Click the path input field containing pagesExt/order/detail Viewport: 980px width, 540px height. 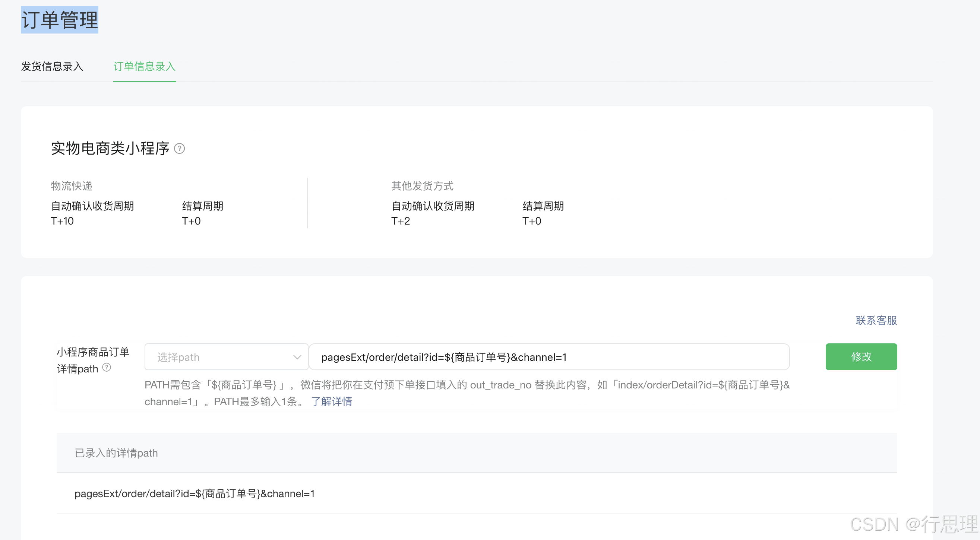(x=549, y=357)
